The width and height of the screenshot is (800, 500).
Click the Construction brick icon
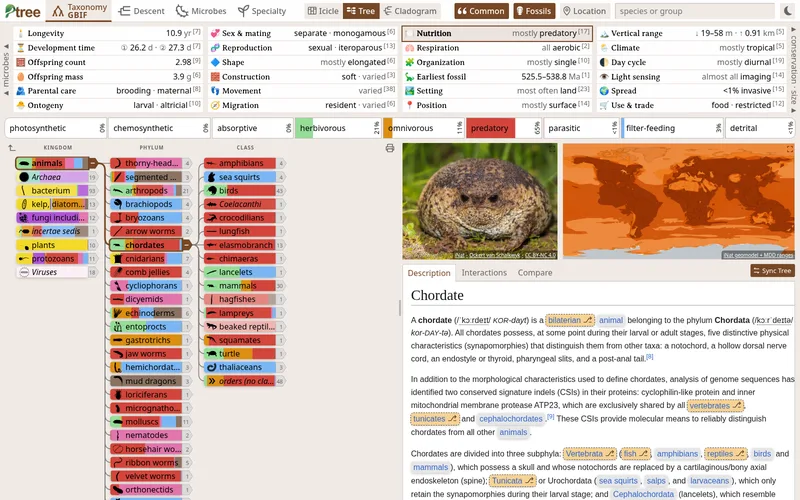pyautogui.click(x=215, y=77)
